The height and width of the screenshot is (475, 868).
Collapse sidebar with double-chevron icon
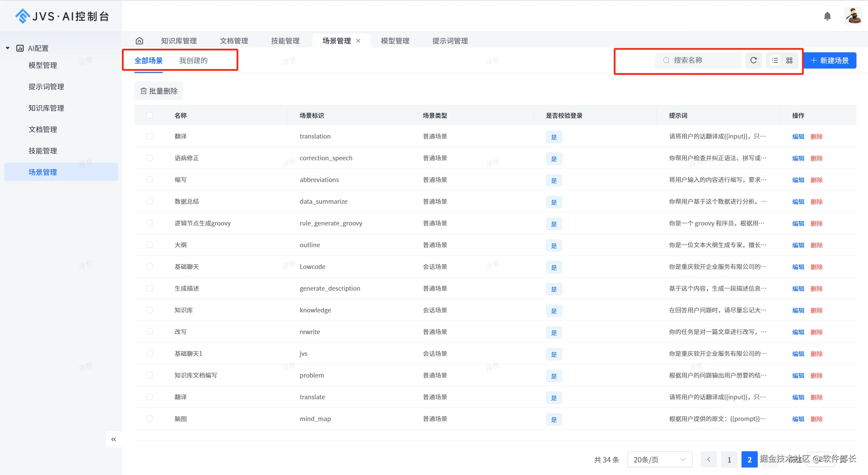[x=114, y=439]
